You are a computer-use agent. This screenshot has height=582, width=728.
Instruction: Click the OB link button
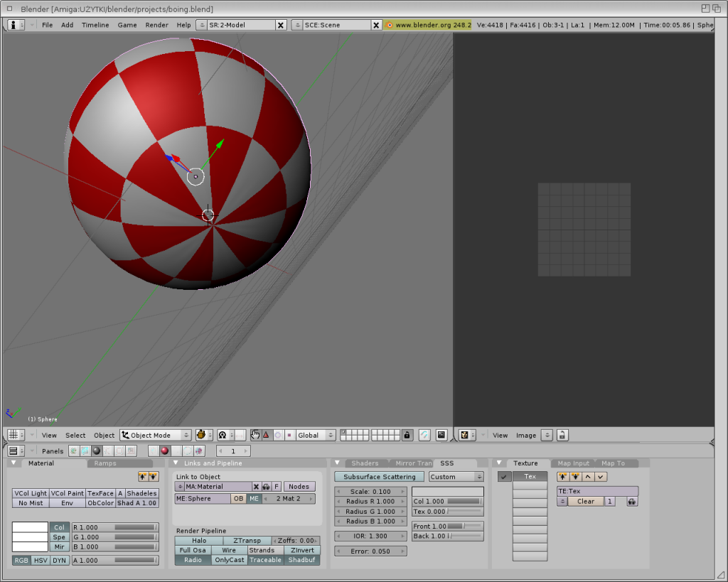coord(238,498)
